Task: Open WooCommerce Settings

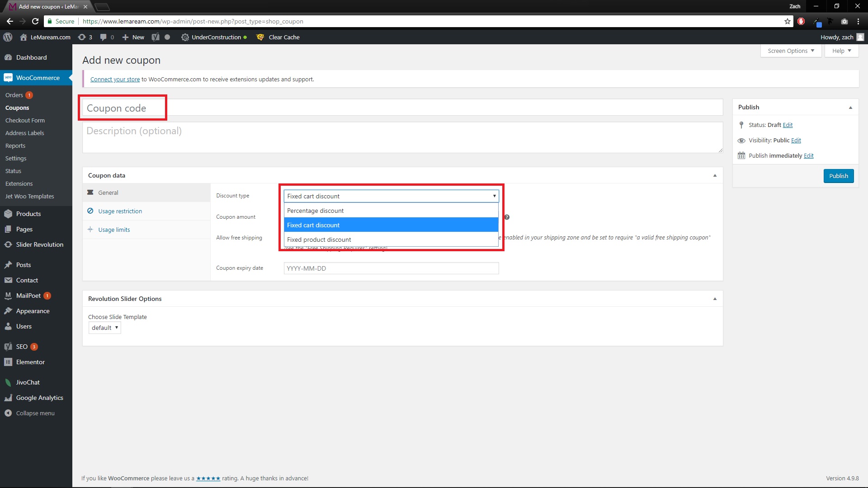Action: pyautogui.click(x=16, y=158)
